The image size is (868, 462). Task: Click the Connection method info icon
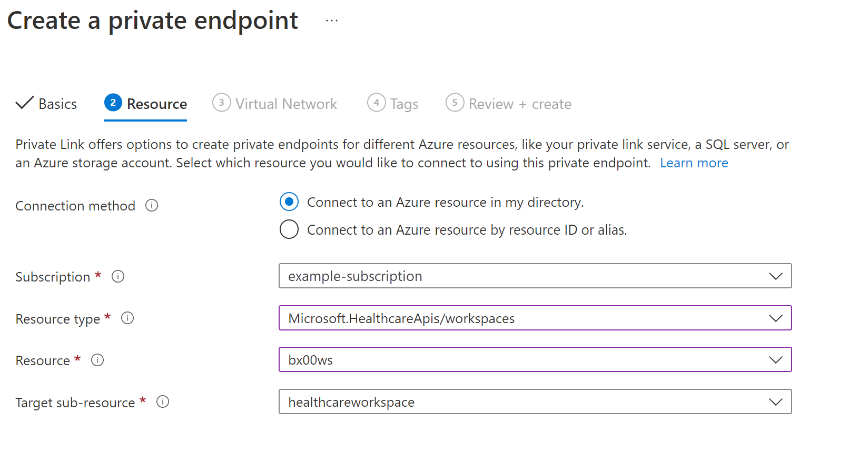152,205
